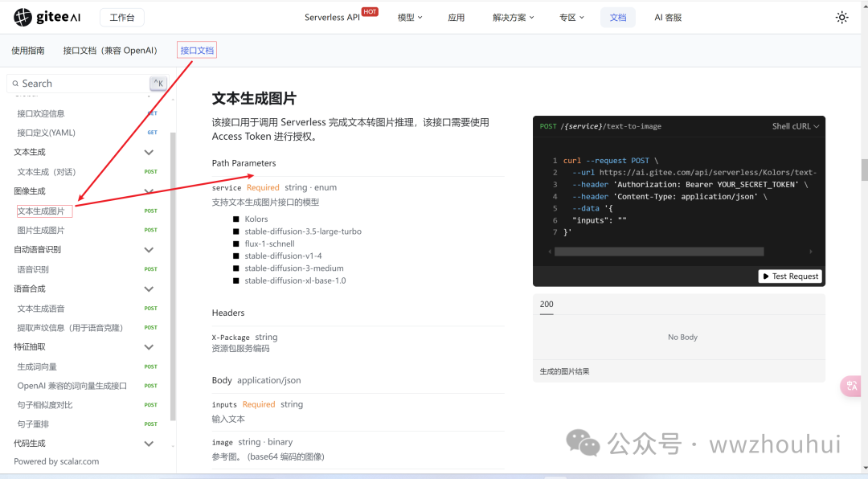This screenshot has width=868, height=479.
Task: Select 图片生成图片 in sidebar
Action: (x=41, y=231)
